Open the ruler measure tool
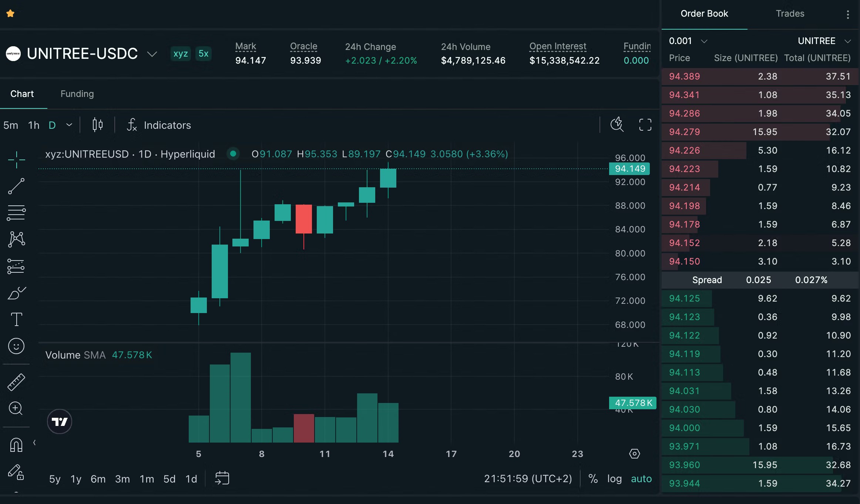 tap(16, 382)
